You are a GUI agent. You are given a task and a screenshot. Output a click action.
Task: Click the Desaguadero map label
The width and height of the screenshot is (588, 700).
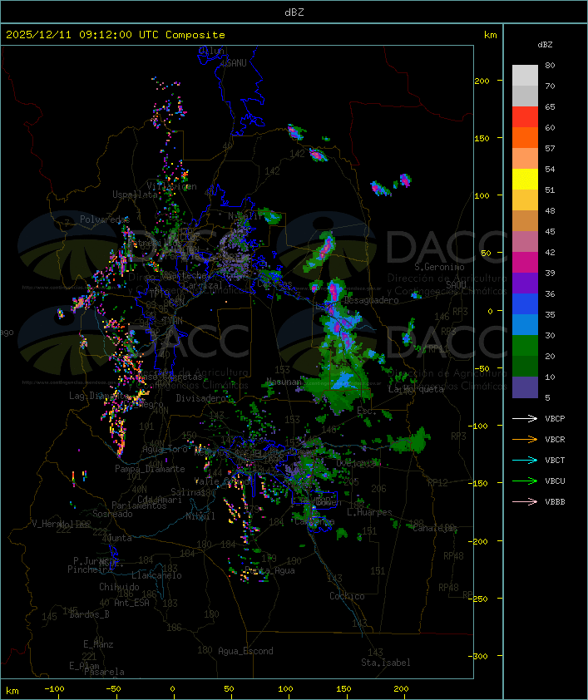[371, 300]
